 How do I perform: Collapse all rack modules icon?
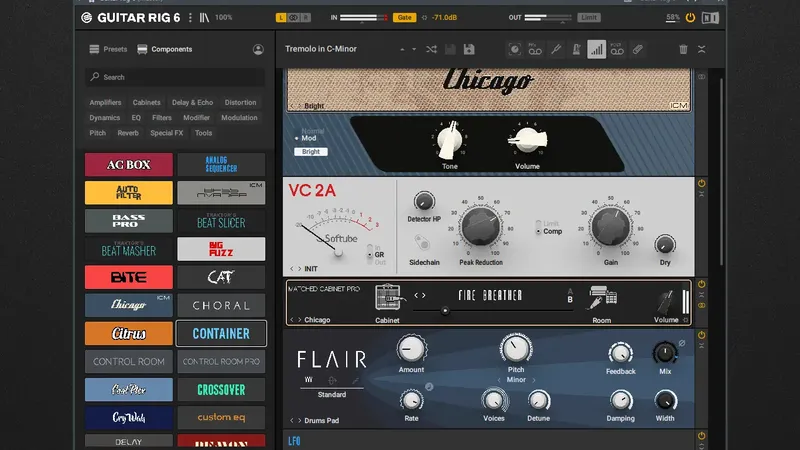tap(702, 49)
